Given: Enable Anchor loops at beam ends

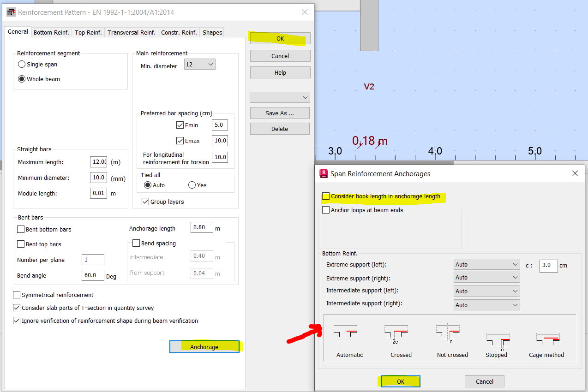Looking at the screenshot, I should tap(325, 209).
